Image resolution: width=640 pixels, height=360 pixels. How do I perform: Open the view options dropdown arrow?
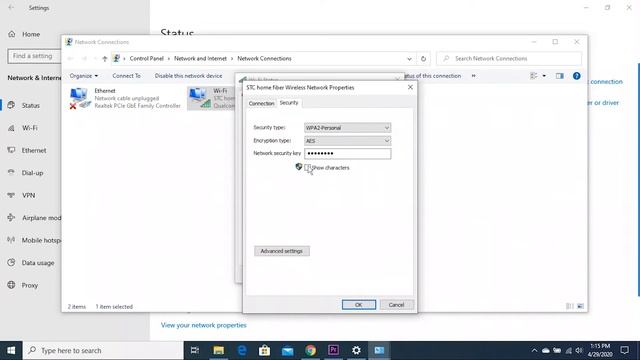click(x=544, y=76)
